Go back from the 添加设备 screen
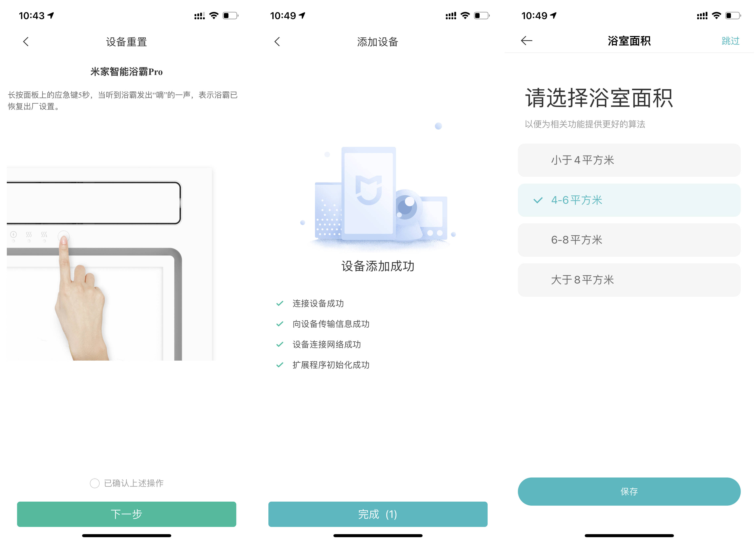 (277, 42)
